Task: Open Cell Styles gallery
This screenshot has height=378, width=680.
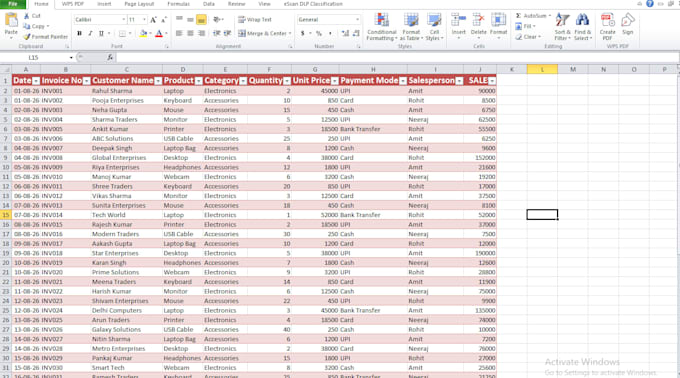Action: [434, 26]
